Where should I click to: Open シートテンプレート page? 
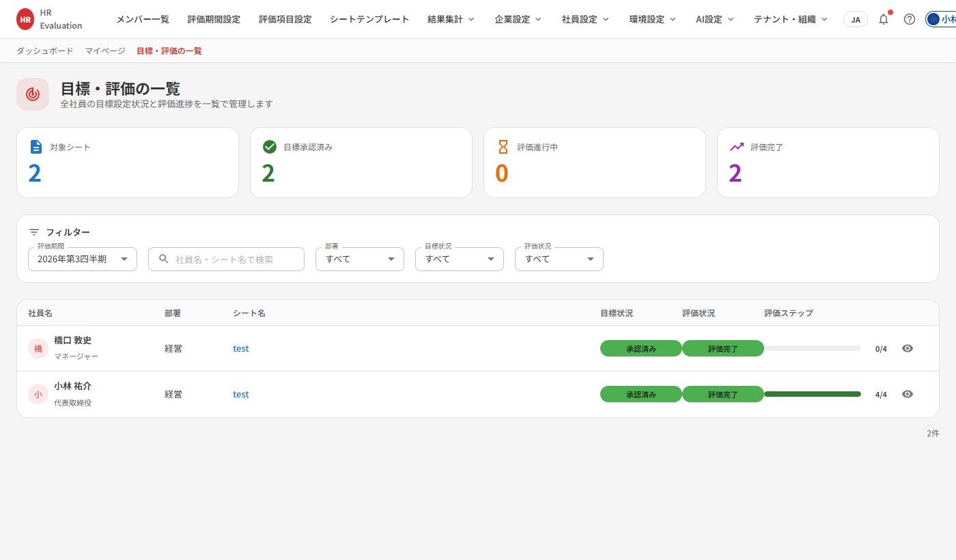pos(369,19)
